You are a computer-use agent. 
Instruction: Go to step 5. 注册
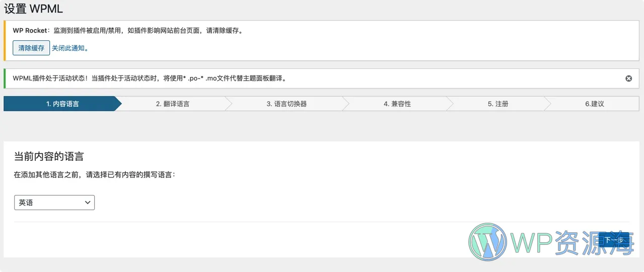[498, 104]
